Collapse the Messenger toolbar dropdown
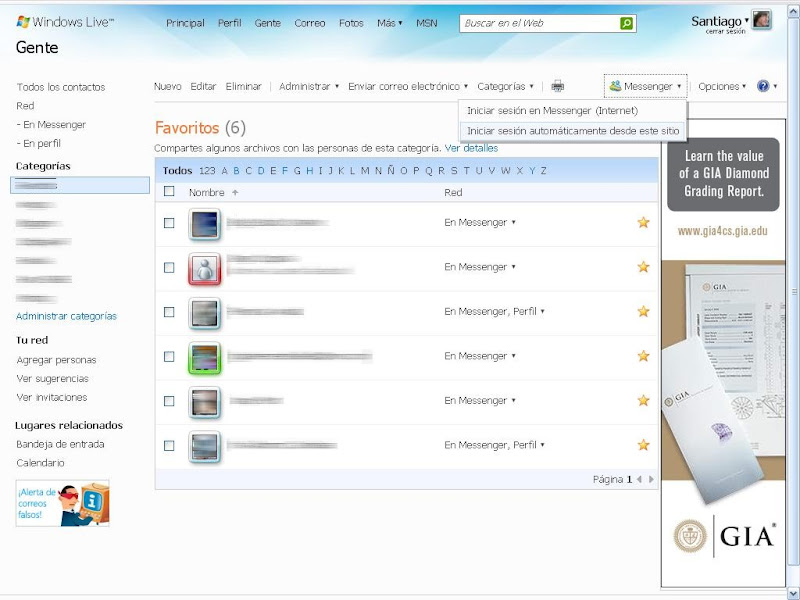800x600 pixels. click(645, 86)
